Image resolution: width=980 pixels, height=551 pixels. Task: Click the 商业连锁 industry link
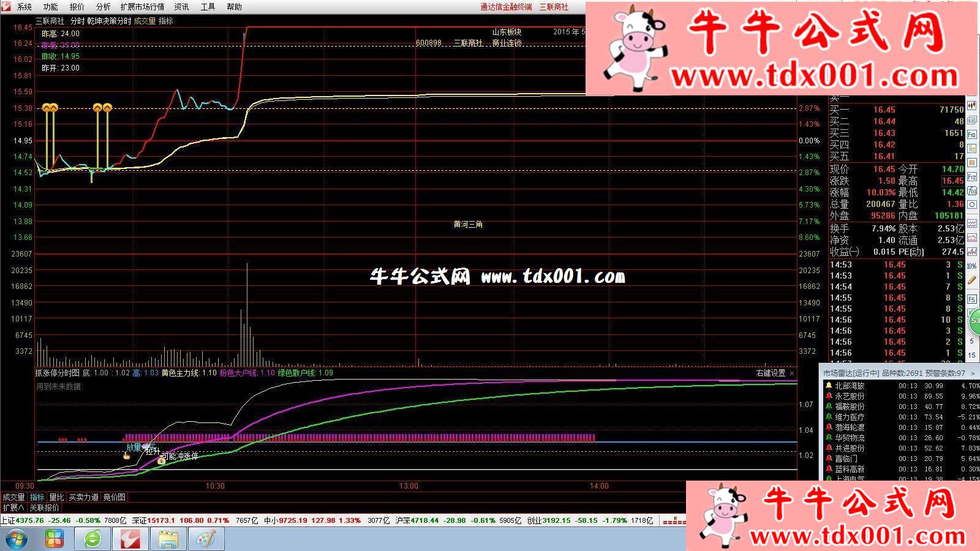pos(507,43)
